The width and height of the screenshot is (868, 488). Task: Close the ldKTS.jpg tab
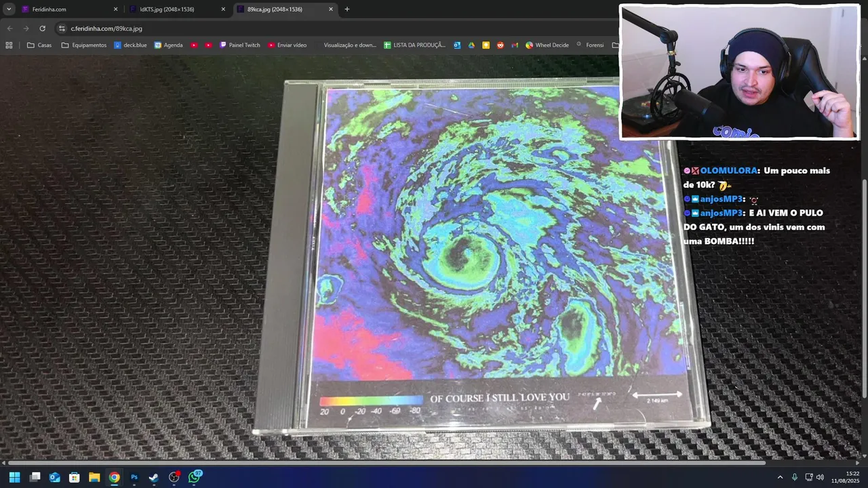223,9
